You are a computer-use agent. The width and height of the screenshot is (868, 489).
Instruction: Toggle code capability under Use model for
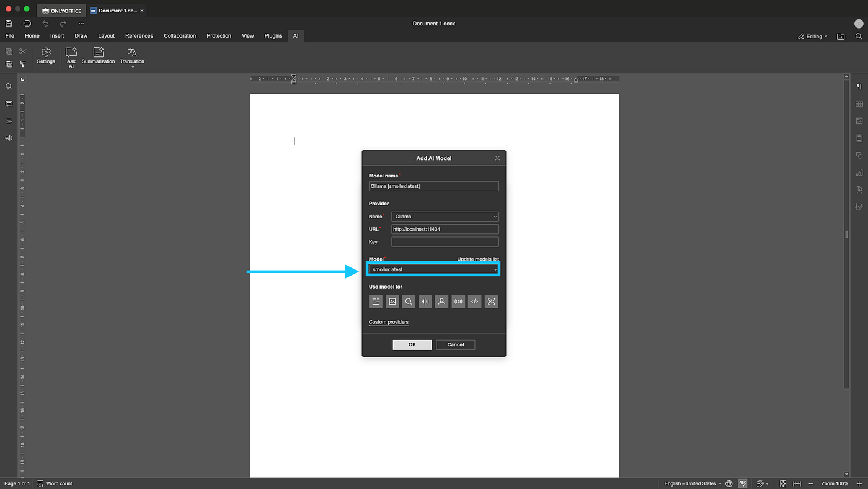pos(475,302)
